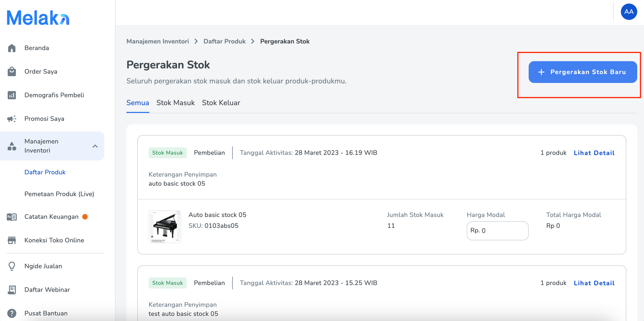
Task: Switch to the Semua tab
Action: [138, 103]
